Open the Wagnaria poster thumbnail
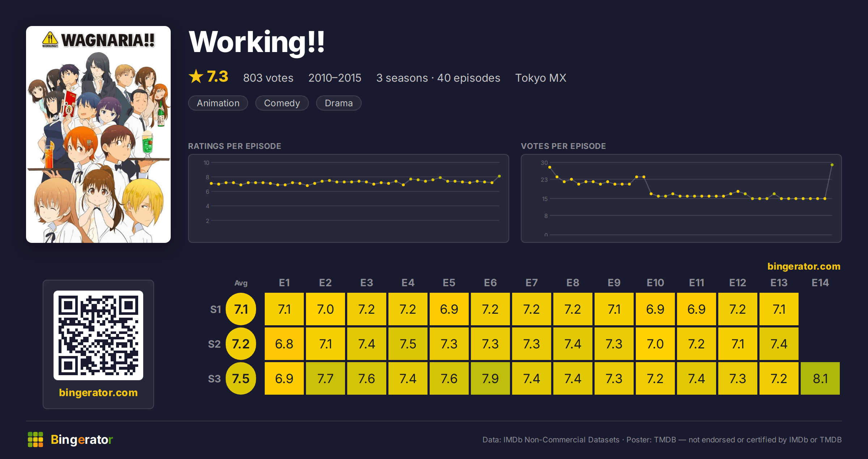 pos(98,134)
